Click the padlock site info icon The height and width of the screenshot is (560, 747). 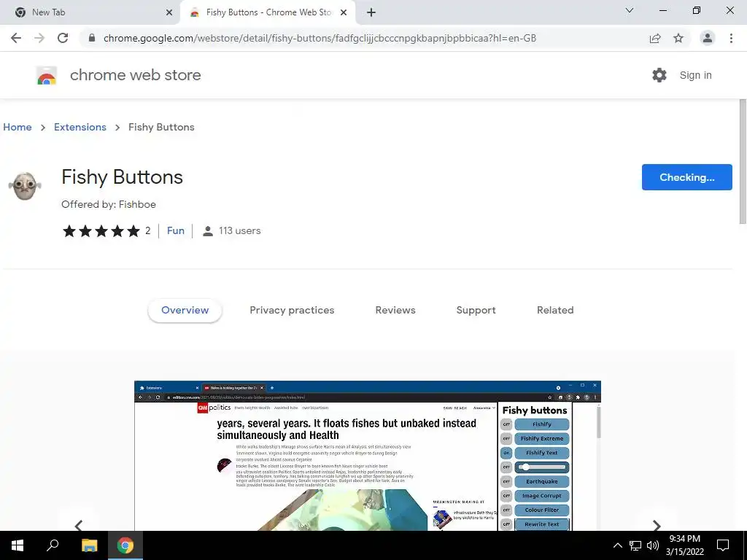pyautogui.click(x=92, y=38)
